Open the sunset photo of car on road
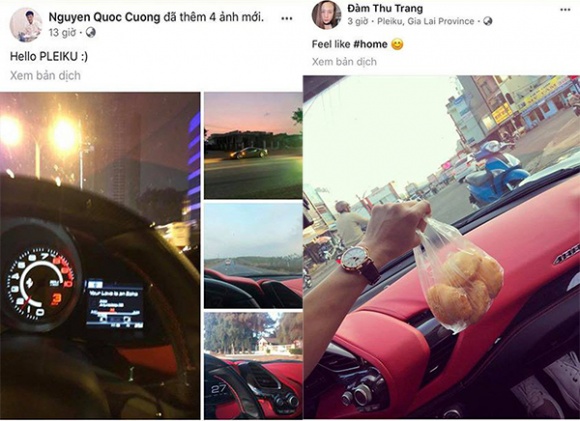Screen dimensions: 580x421 [253, 145]
